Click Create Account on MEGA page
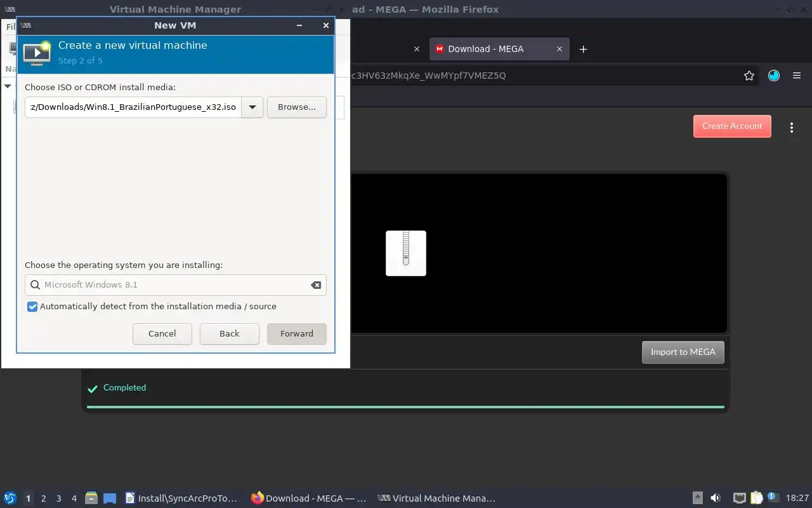The height and width of the screenshot is (508, 812). [732, 126]
